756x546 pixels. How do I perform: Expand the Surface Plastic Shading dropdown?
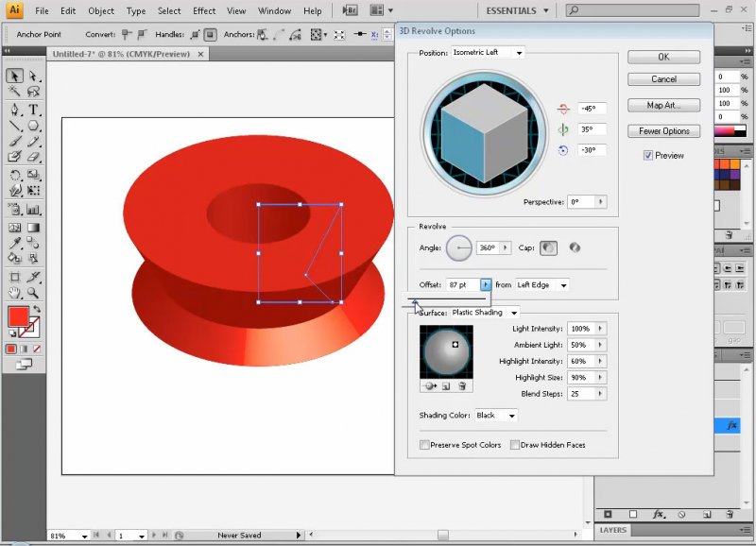(x=485, y=313)
